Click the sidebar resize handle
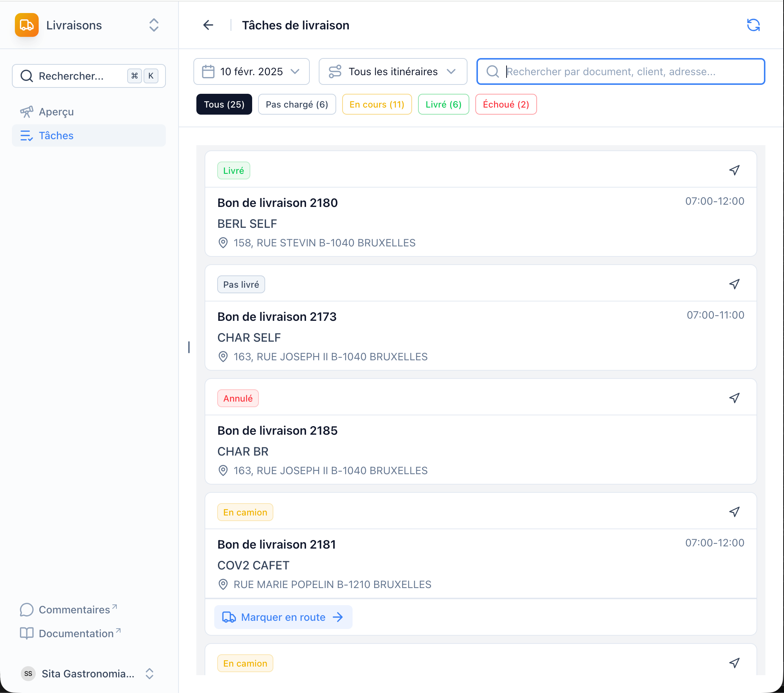Screen dimensions: 784x693 tap(189, 347)
